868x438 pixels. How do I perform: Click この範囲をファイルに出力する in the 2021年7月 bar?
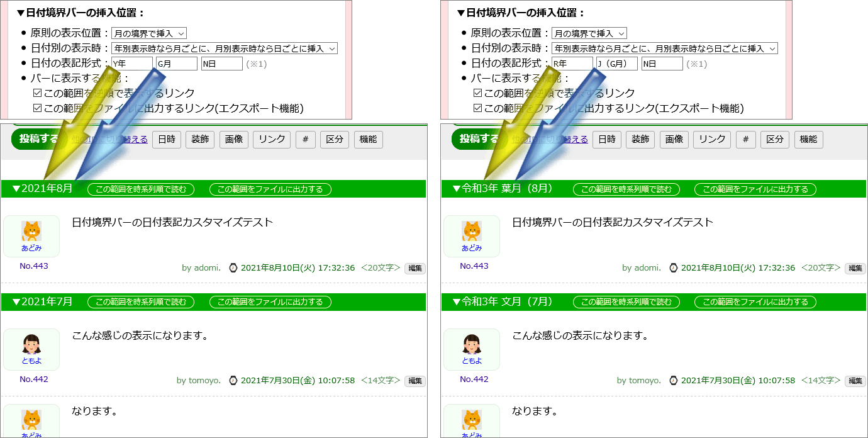270,303
